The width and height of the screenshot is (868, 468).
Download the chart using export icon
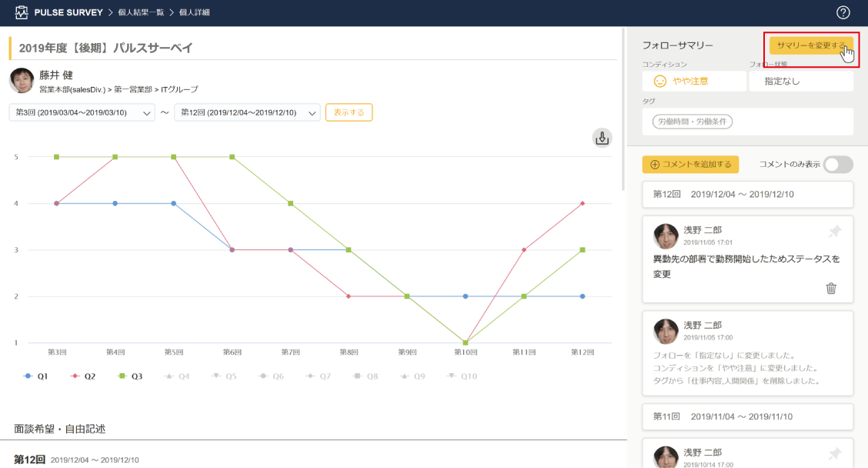click(603, 138)
